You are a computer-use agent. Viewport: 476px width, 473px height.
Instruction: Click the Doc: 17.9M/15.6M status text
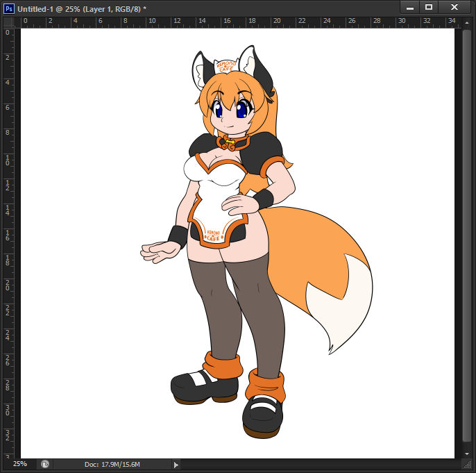click(x=112, y=464)
